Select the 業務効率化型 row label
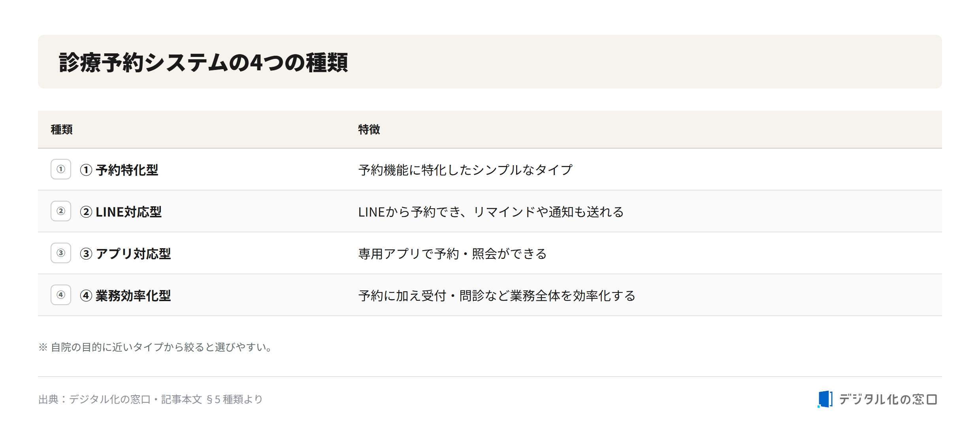The height and width of the screenshot is (445, 980). [x=125, y=296]
